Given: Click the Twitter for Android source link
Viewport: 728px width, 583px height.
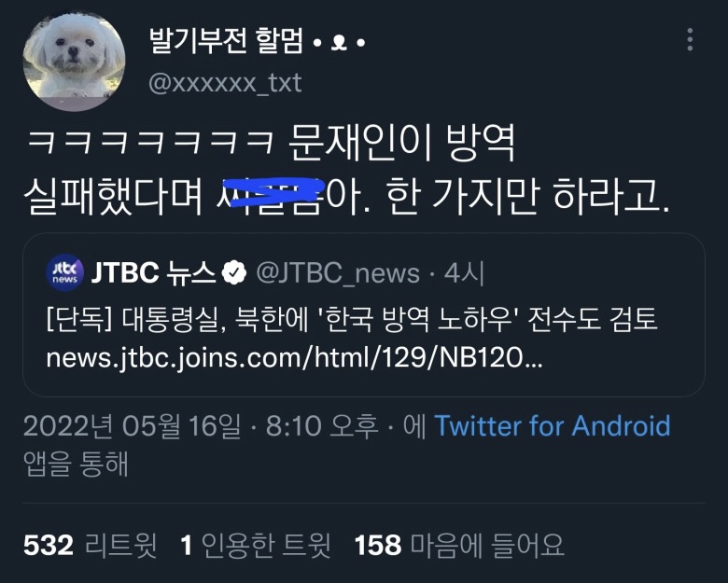Looking at the screenshot, I should (553, 425).
